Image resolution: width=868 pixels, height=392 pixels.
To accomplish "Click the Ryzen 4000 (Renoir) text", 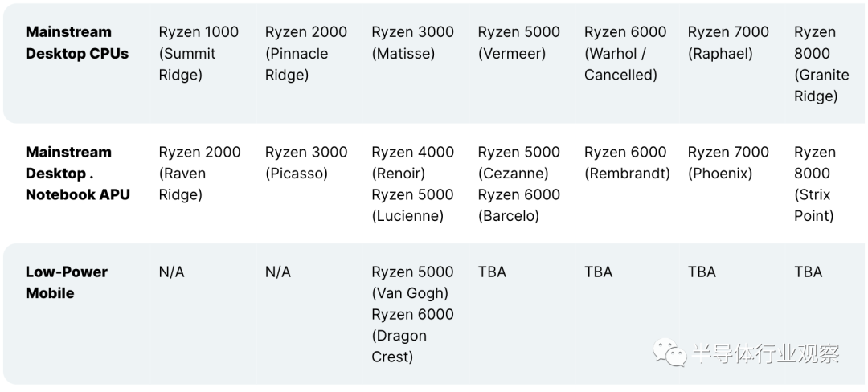I will click(x=412, y=162).
